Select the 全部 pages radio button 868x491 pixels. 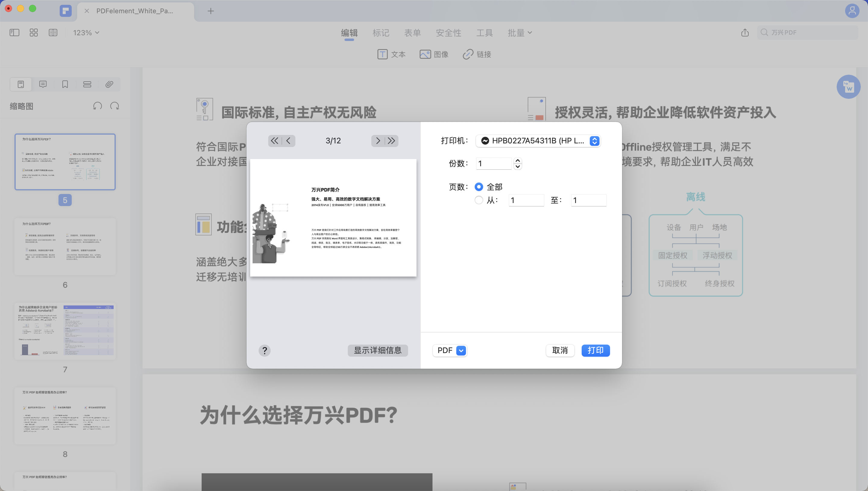pos(479,186)
